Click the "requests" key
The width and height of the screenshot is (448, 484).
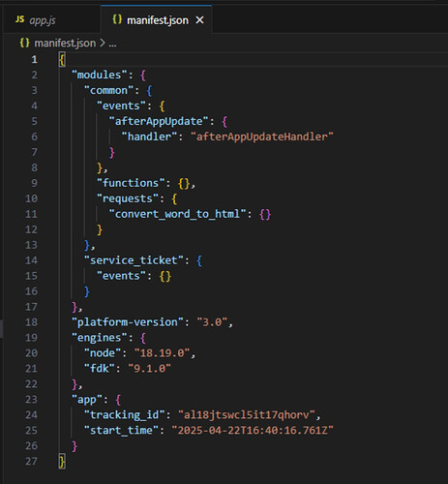tap(127, 198)
